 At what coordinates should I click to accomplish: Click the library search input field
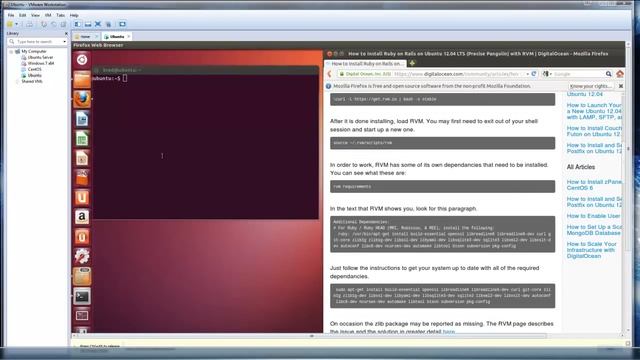point(37,42)
